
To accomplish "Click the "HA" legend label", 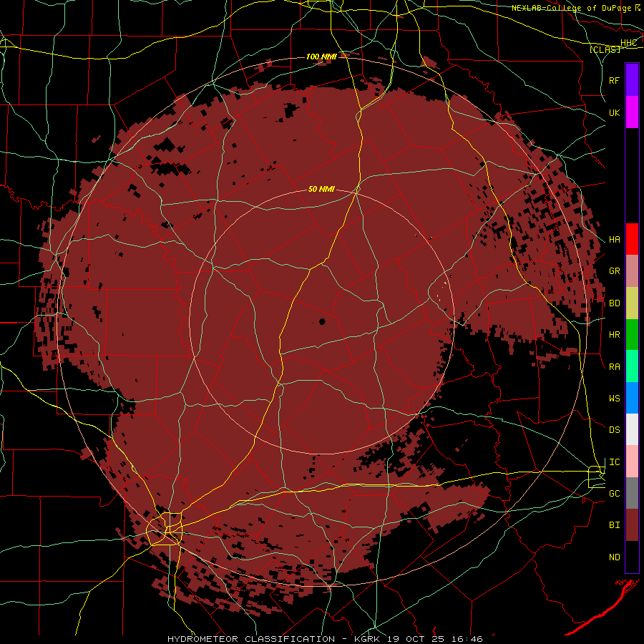I will pos(614,239).
